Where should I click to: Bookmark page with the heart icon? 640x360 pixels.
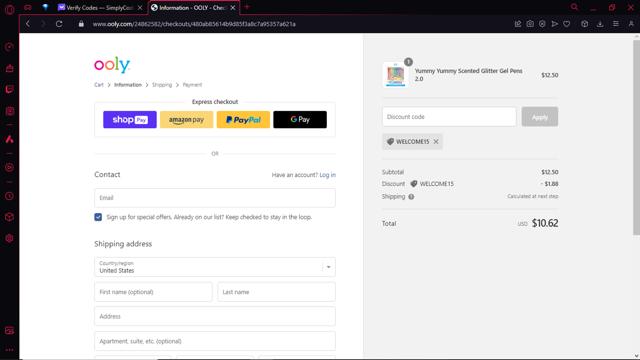pos(567,24)
